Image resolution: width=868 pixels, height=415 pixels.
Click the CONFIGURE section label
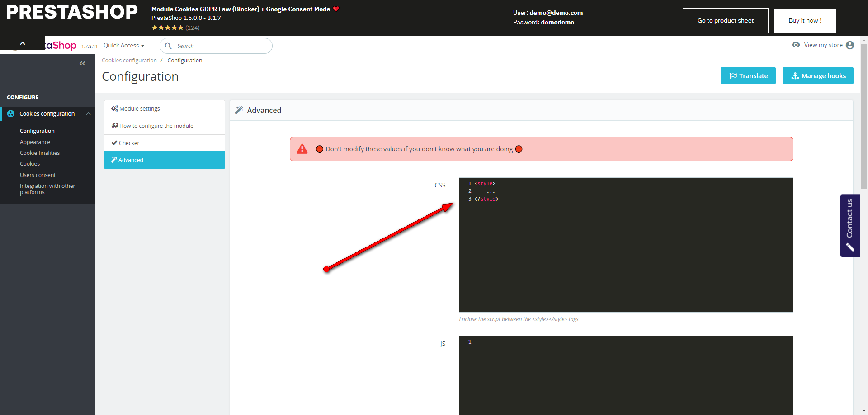[23, 98]
